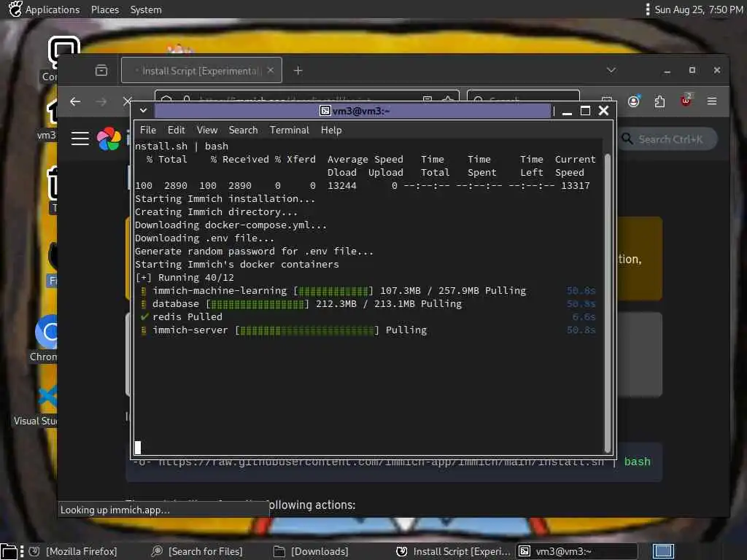Switch to the [Mozilla Firefox] taskbar entry

tap(74, 551)
